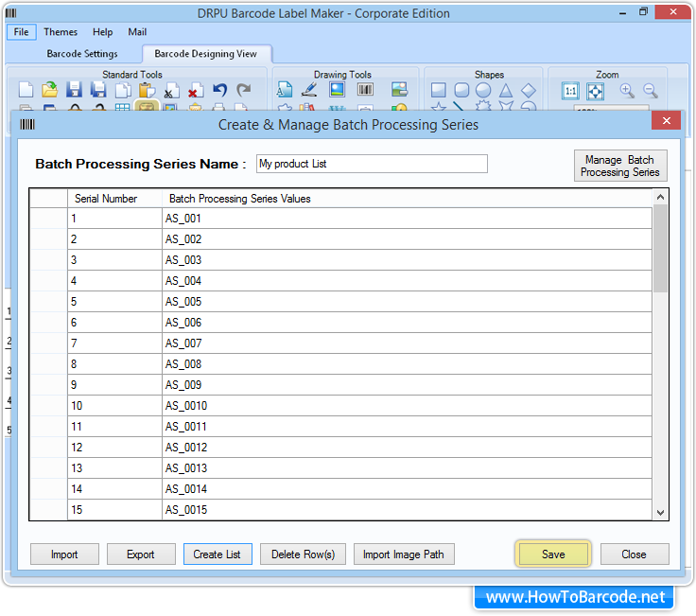The width and height of the screenshot is (696, 616).
Task: Click the Create List button
Action: (217, 554)
